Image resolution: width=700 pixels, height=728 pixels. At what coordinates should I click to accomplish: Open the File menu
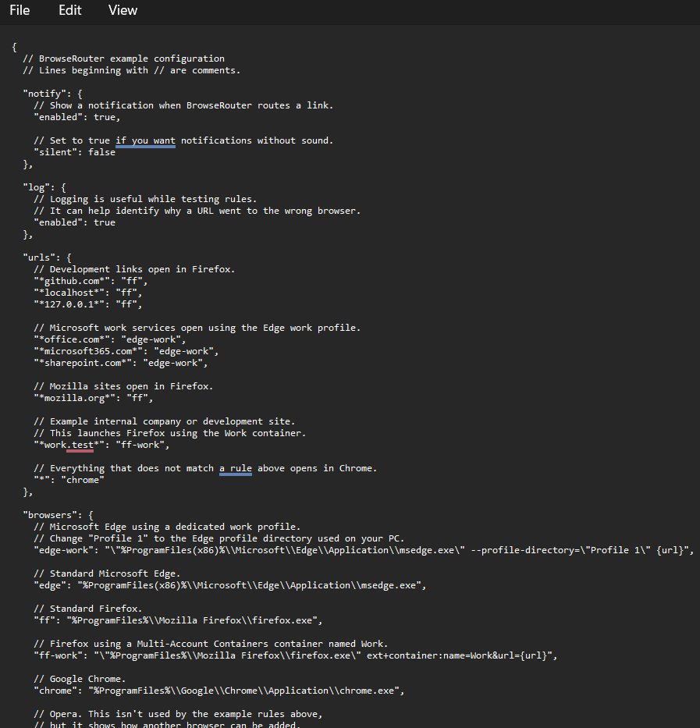pos(20,10)
